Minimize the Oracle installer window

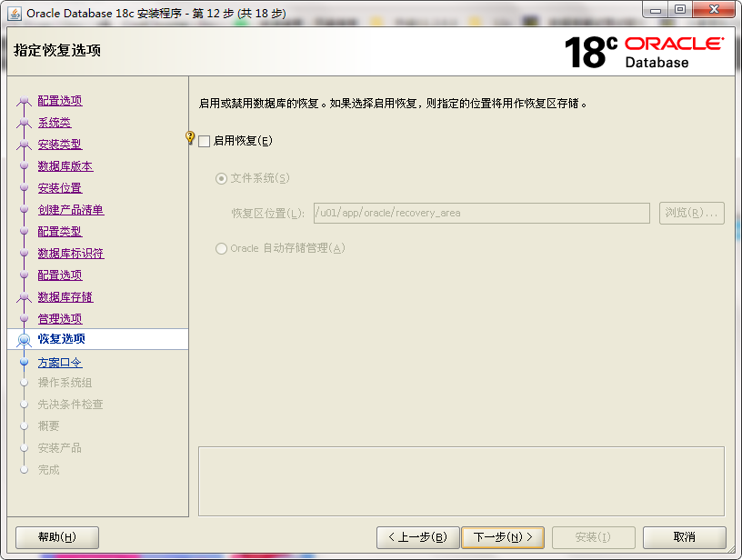pyautogui.click(x=656, y=9)
